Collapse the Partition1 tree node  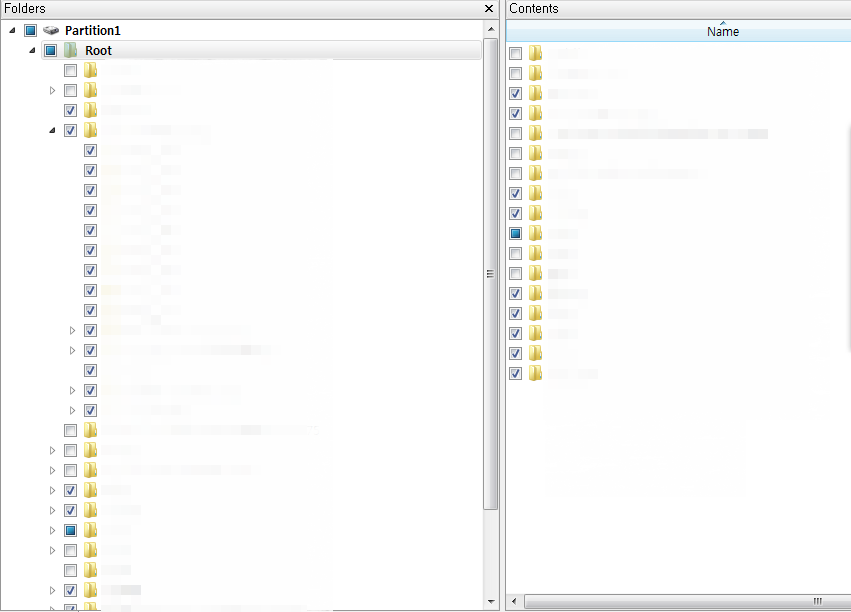tap(12, 30)
